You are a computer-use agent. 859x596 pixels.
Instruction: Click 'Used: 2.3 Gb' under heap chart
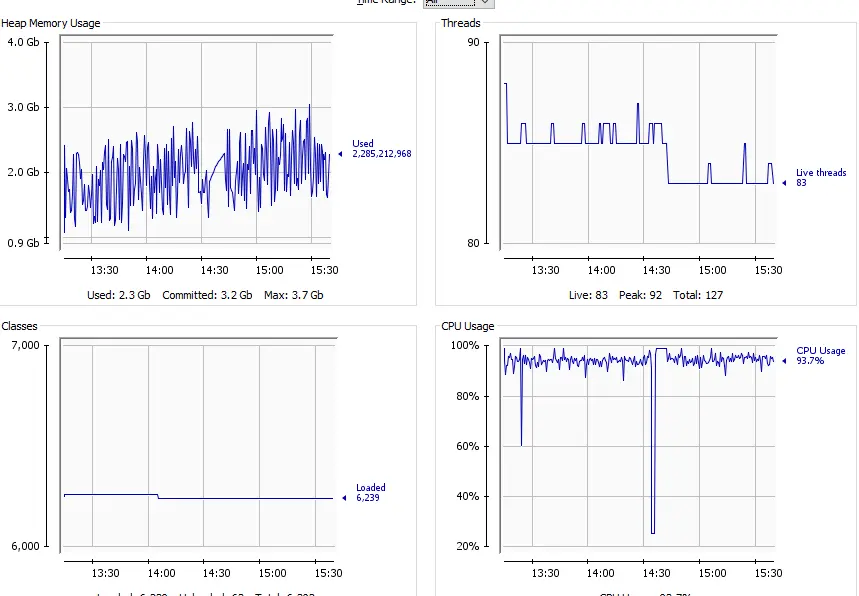click(x=118, y=295)
